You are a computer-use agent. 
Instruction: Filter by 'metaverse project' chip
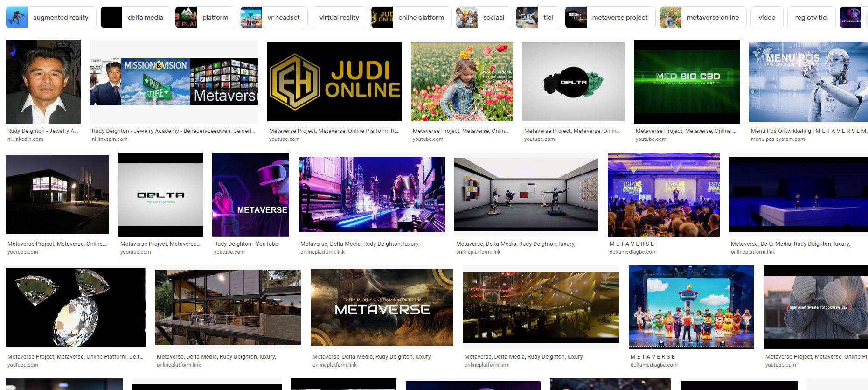(x=610, y=17)
